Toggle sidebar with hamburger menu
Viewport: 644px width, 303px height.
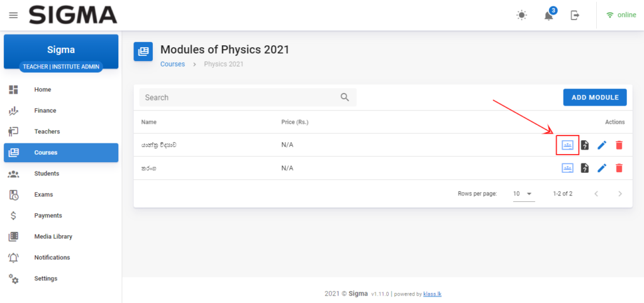click(13, 15)
